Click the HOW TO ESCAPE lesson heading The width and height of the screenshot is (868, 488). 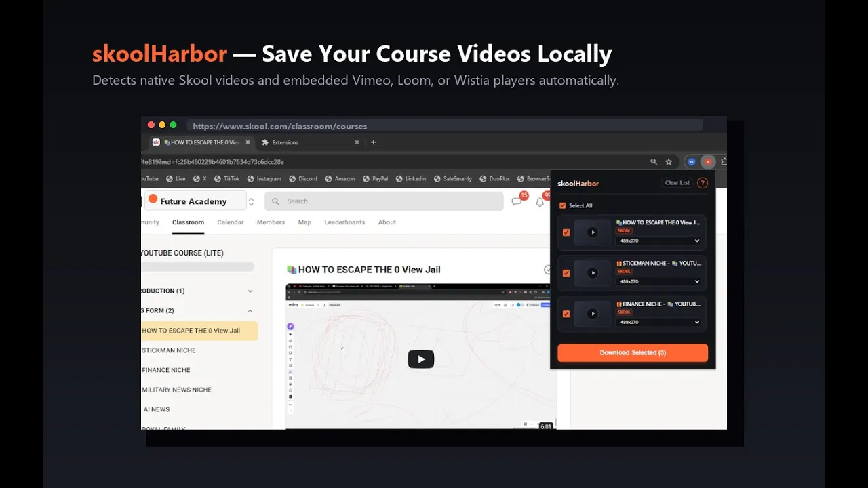[x=363, y=270]
